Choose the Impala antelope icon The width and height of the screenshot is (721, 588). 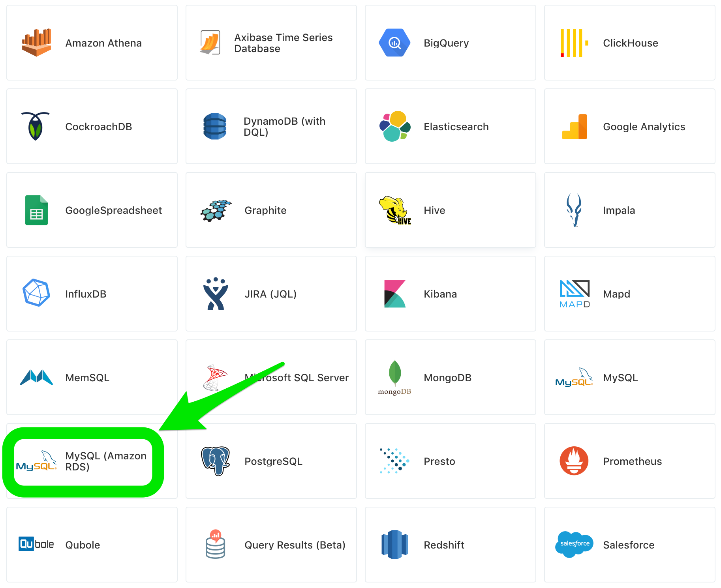pyautogui.click(x=574, y=210)
